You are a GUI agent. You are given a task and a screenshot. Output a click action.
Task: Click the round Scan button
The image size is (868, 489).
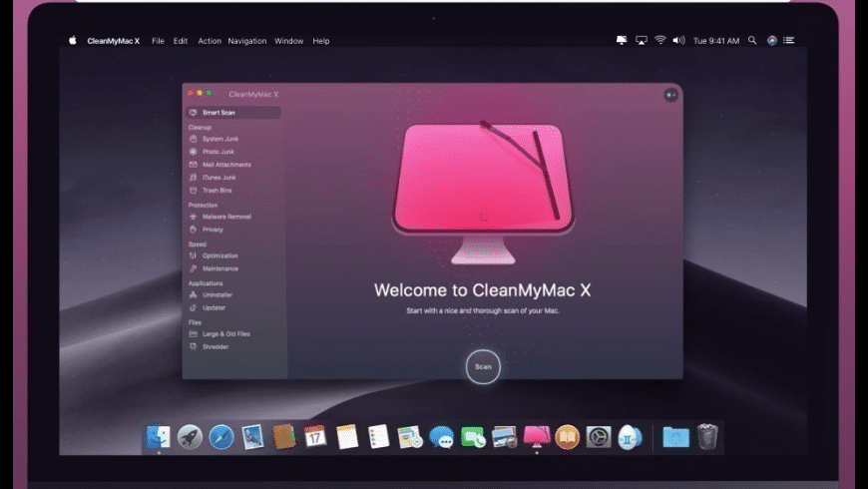(483, 366)
